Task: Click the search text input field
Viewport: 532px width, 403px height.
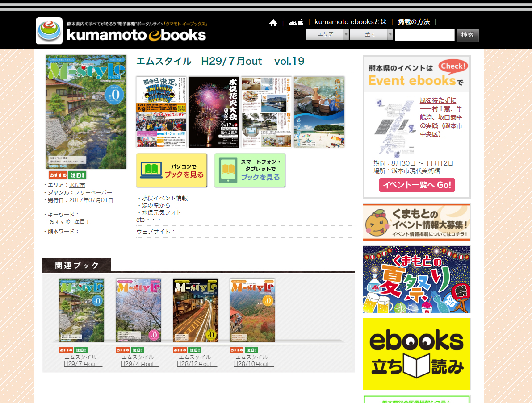Action: click(424, 35)
